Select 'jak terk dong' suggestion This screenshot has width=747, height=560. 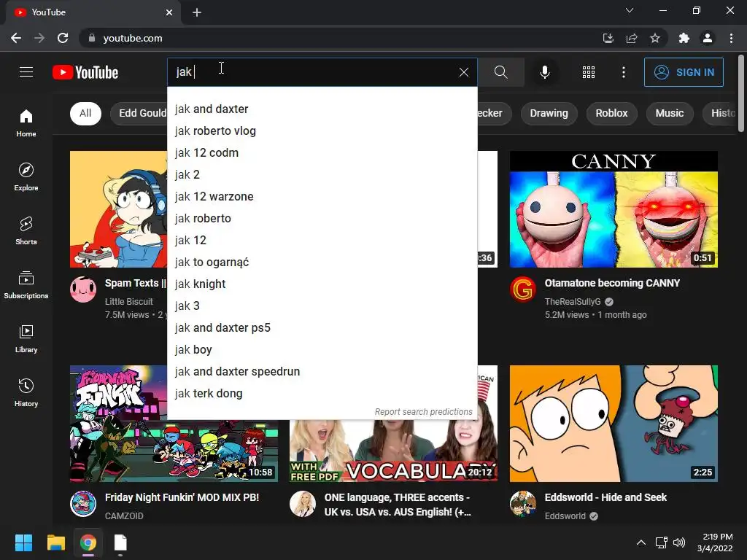point(322,394)
